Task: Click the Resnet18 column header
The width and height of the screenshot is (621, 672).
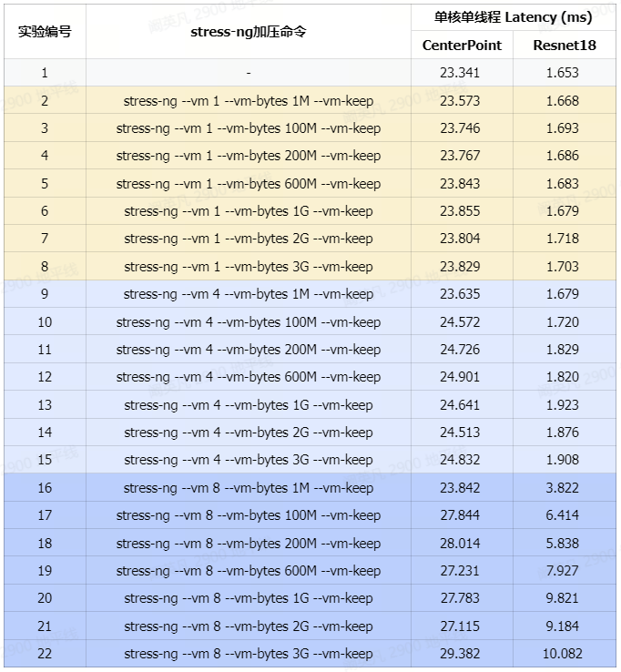Action: (564, 45)
